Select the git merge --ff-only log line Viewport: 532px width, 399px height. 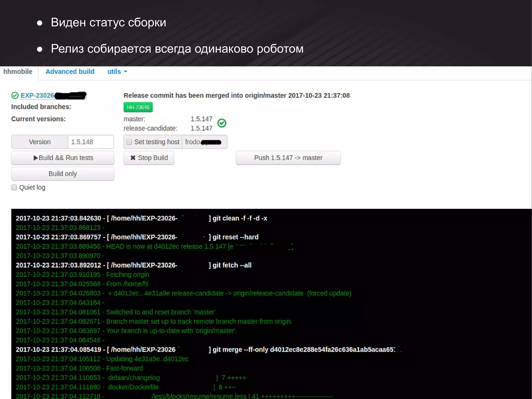click(x=213, y=349)
